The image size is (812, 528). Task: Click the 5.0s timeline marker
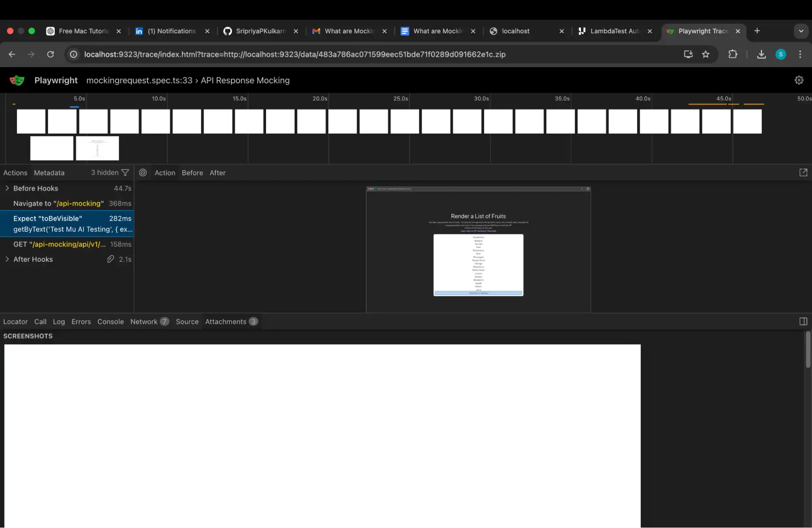click(79, 98)
